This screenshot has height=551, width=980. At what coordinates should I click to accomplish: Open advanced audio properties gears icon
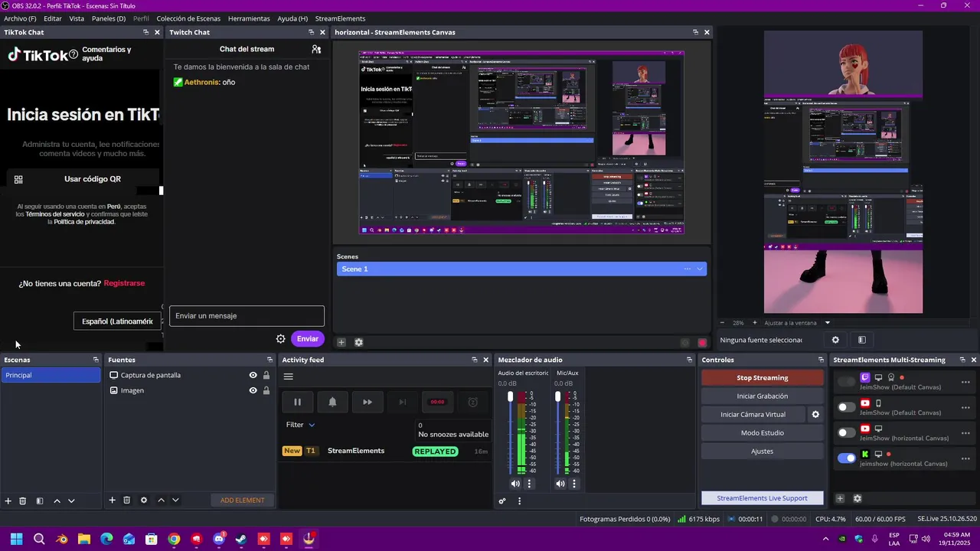502,501
